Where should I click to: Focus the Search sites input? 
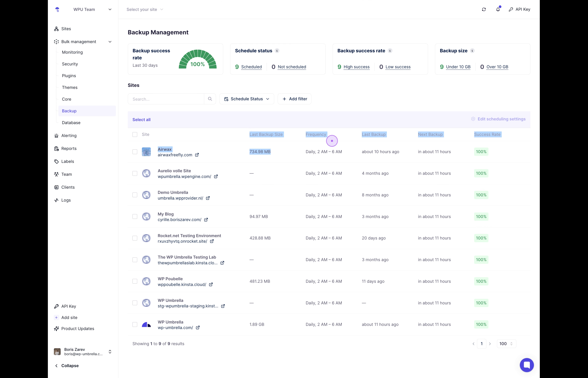[166, 99]
